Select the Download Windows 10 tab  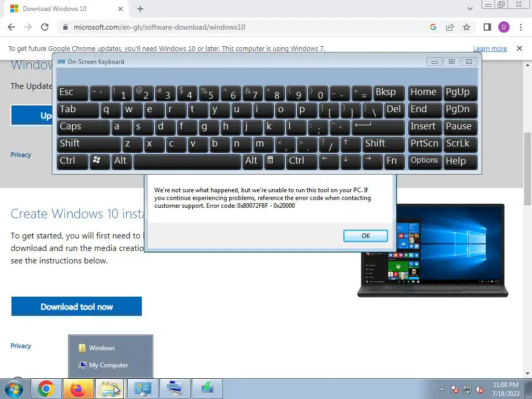click(x=66, y=9)
